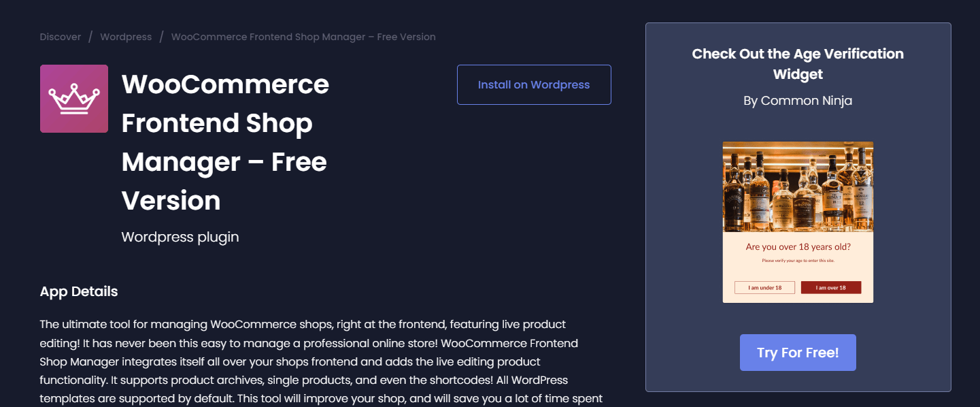
Task: Click the pink crown plugin icon
Action: (74, 98)
